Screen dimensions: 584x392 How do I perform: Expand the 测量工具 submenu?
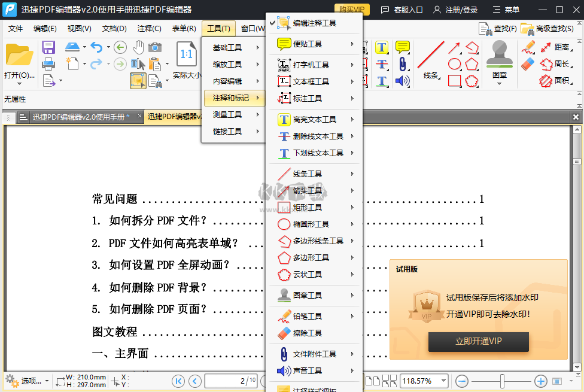pos(233,114)
